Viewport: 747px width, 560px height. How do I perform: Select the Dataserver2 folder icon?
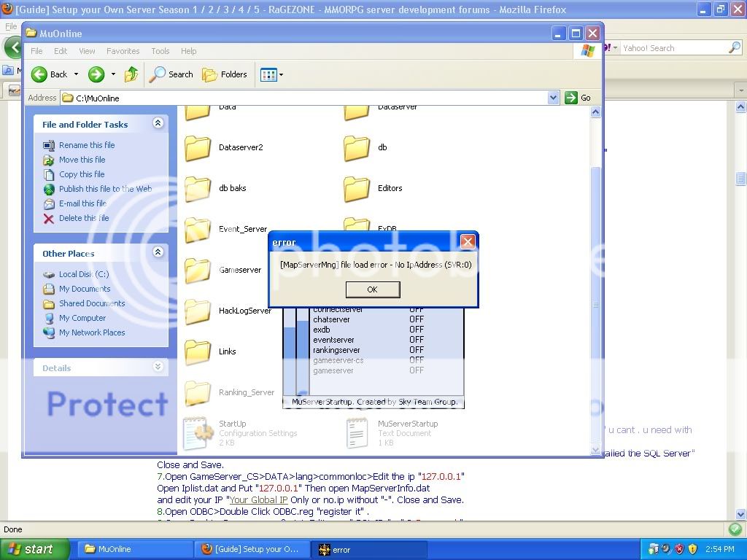pyautogui.click(x=198, y=148)
